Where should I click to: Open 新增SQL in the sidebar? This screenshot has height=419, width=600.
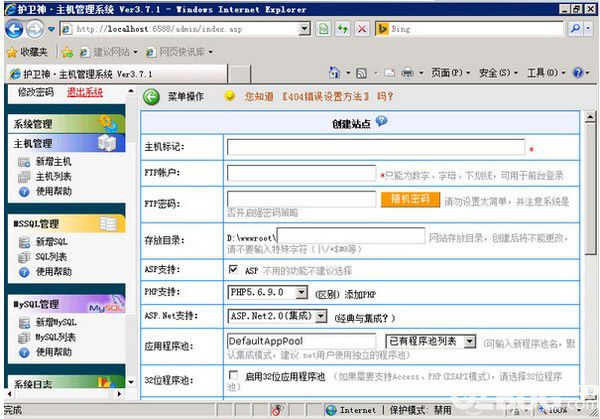(x=52, y=242)
